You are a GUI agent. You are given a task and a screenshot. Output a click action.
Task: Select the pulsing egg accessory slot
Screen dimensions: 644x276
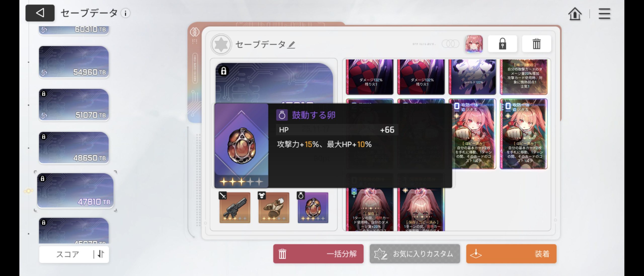pos(313,208)
